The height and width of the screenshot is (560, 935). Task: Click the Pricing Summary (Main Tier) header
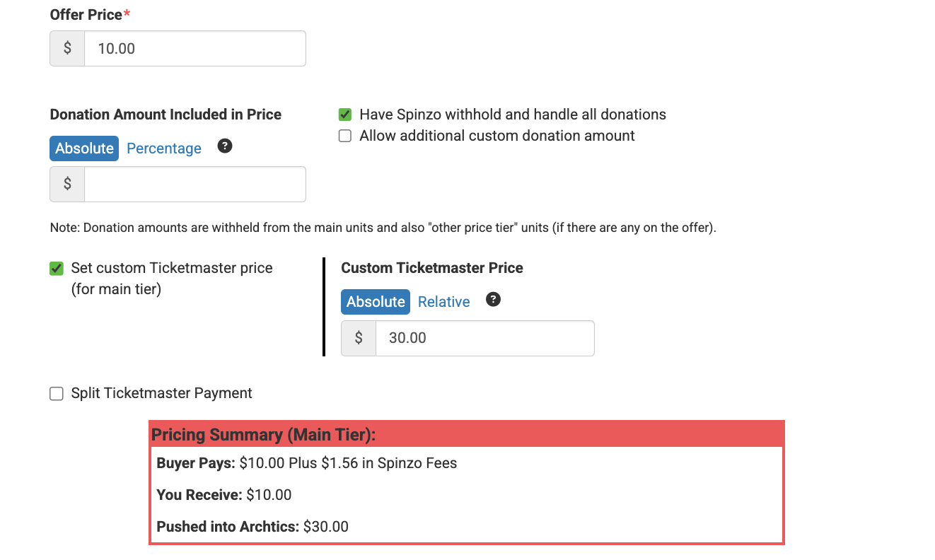coord(264,435)
